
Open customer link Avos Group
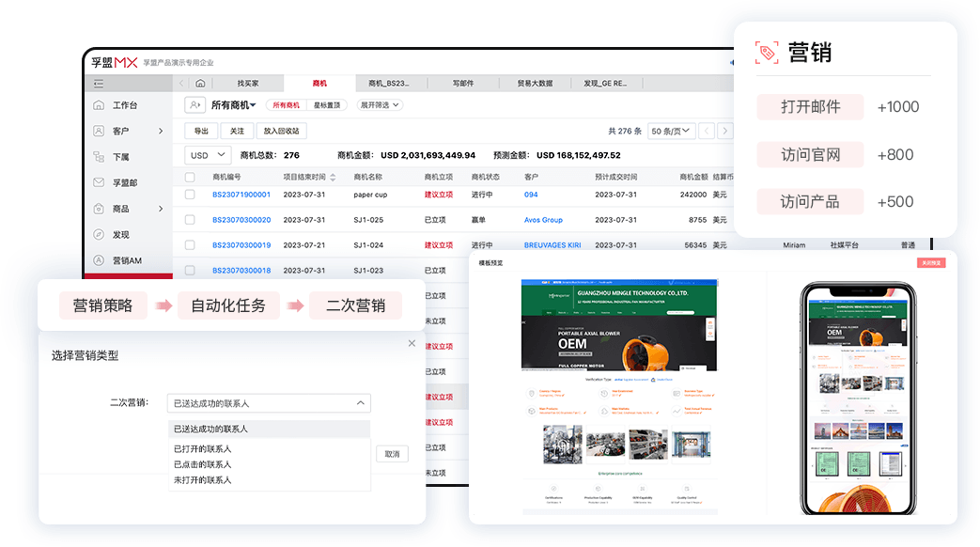(543, 220)
